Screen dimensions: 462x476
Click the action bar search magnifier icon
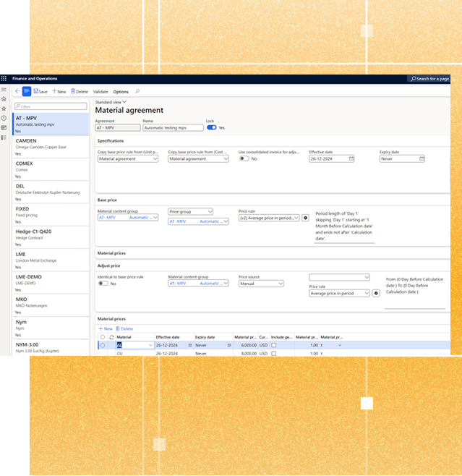pyautogui.click(x=137, y=92)
